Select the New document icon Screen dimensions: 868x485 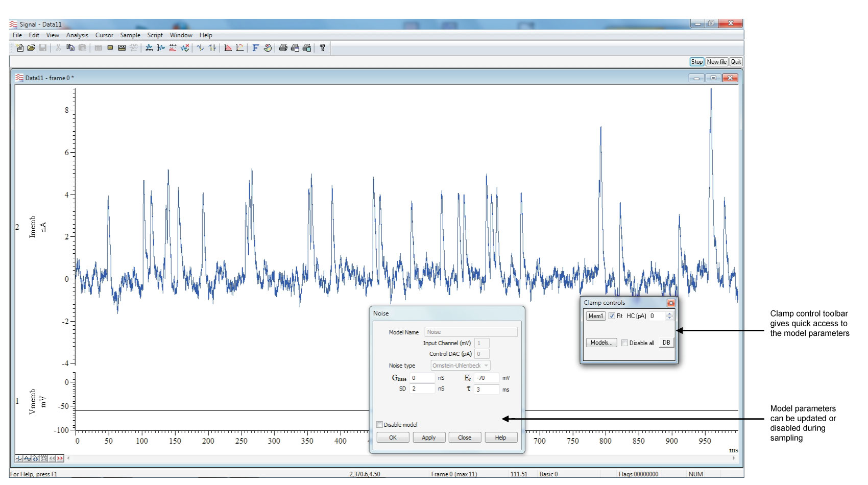(19, 47)
